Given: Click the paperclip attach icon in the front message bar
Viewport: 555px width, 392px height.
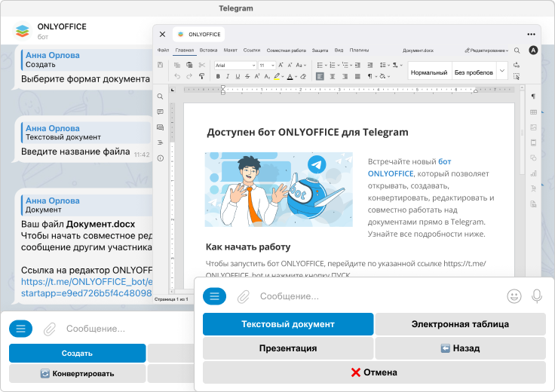Looking at the screenshot, I should click(x=243, y=296).
